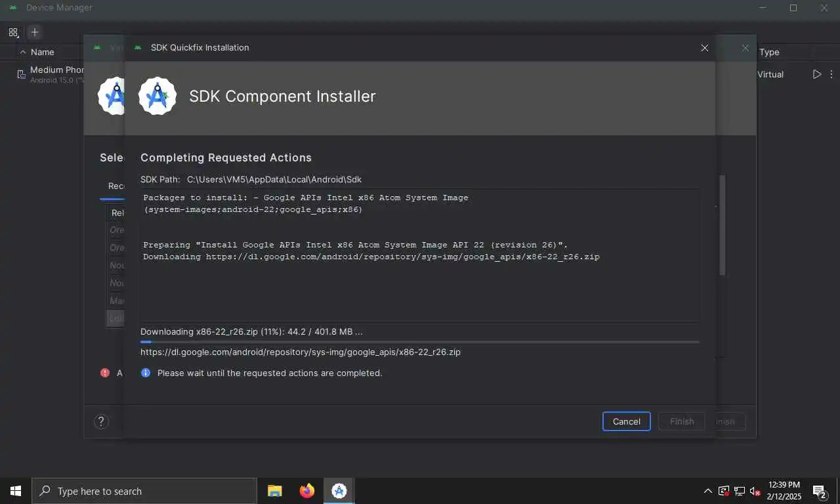
Task: Click the installer log scrollbar
Action: tap(723, 225)
